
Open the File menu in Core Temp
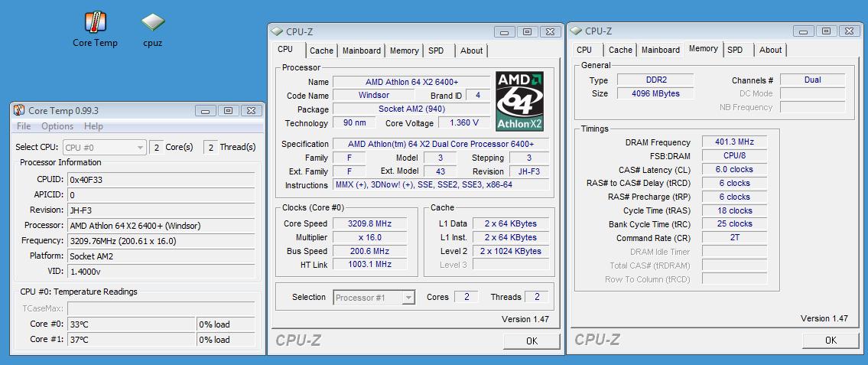[x=24, y=126]
